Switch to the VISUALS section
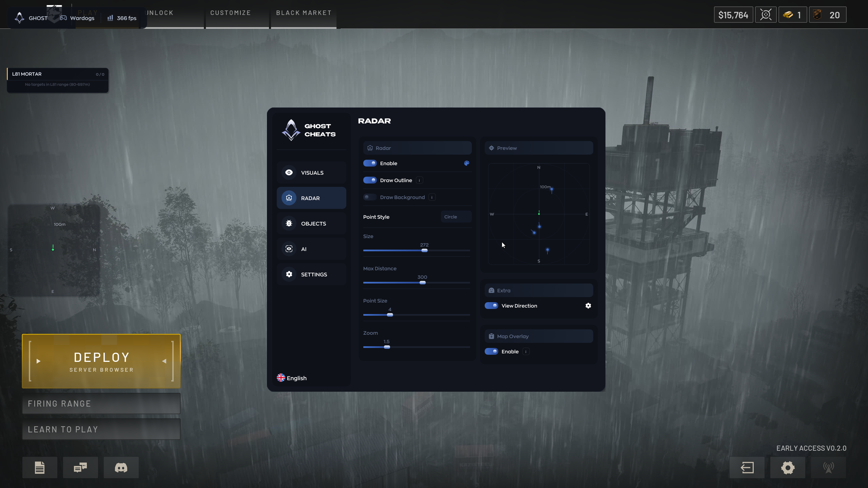The image size is (868, 488). click(311, 173)
